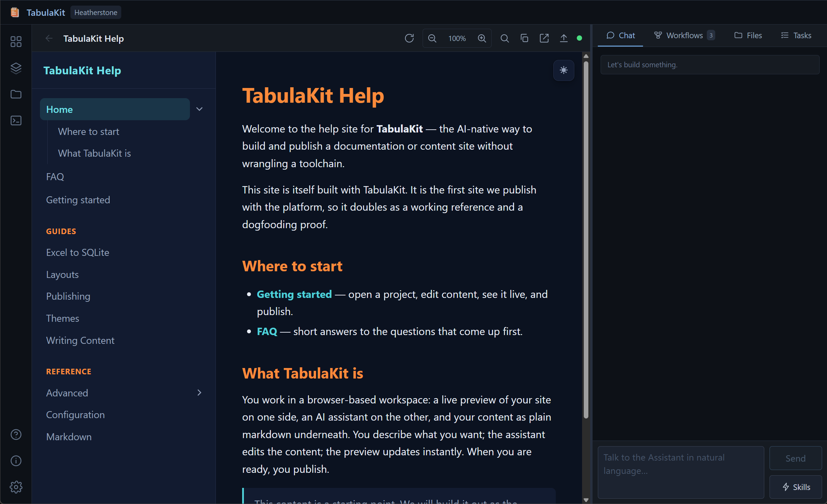Zoom in the preview
This screenshot has height=504, width=827.
[482, 38]
